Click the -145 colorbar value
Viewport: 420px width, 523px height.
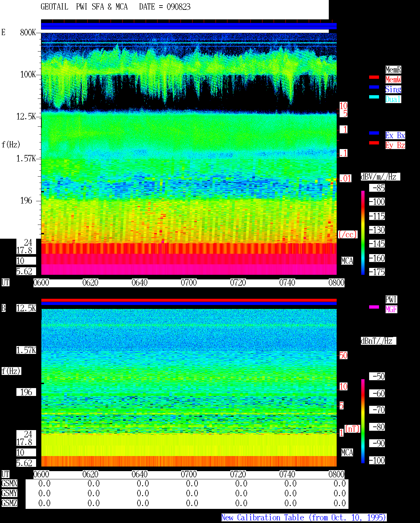[377, 244]
